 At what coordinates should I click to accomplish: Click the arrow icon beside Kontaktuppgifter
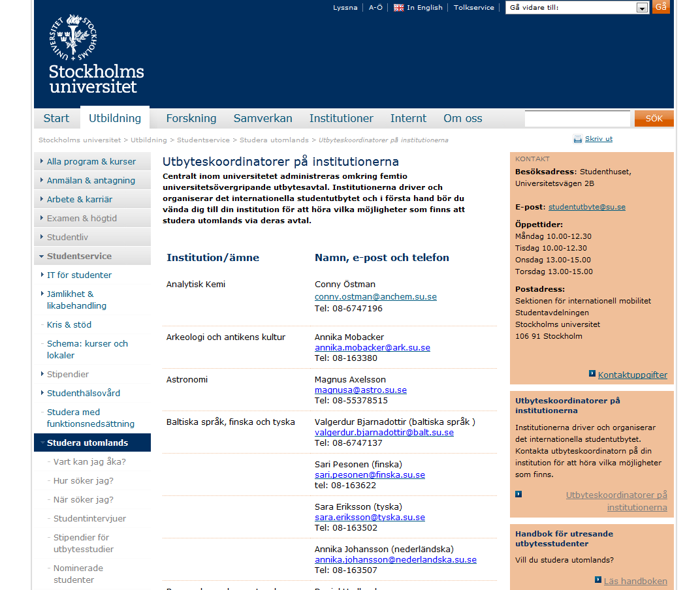592,373
